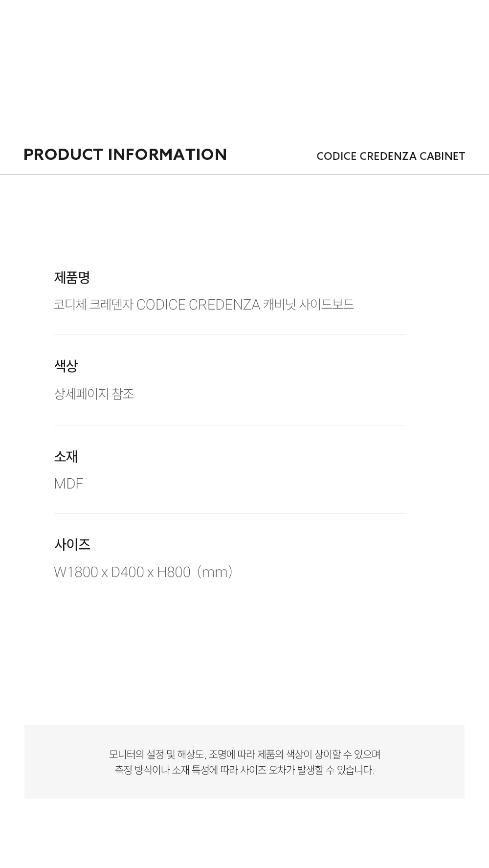Click the MDF material value
Image resolution: width=489 pixels, height=868 pixels.
pos(68,484)
